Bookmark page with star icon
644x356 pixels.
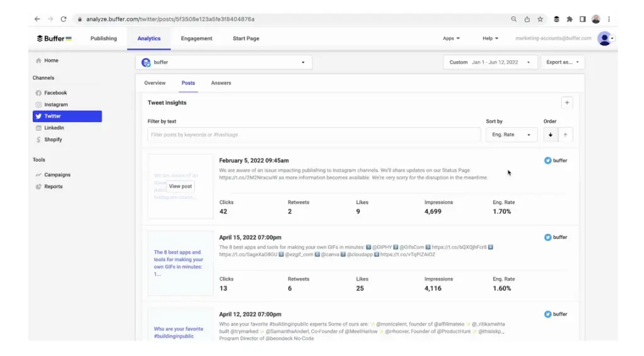click(x=540, y=19)
